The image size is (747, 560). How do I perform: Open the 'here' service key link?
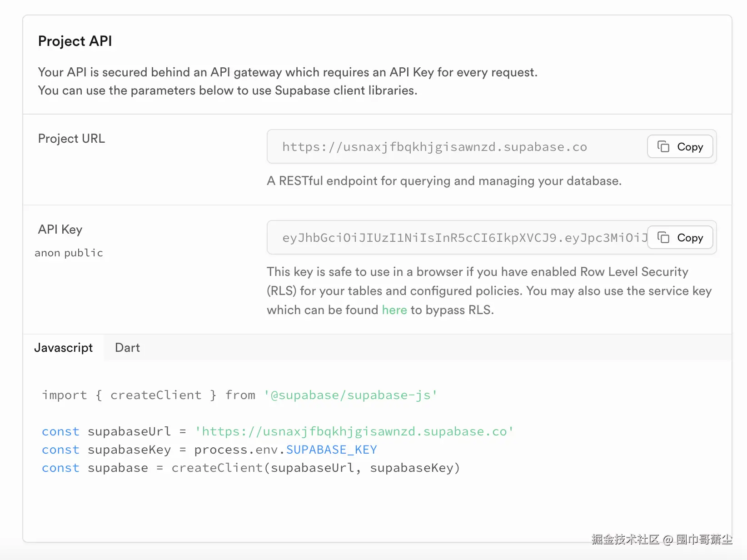(x=394, y=310)
